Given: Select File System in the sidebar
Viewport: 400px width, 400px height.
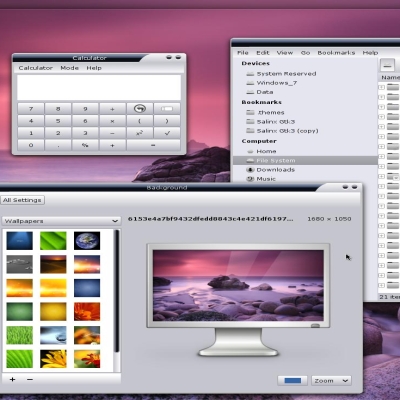Looking at the screenshot, I should (x=305, y=161).
